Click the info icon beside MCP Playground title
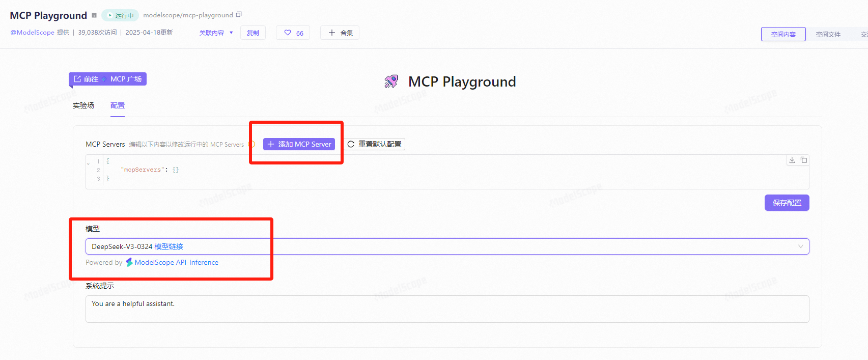This screenshot has width=868, height=360. 94,15
